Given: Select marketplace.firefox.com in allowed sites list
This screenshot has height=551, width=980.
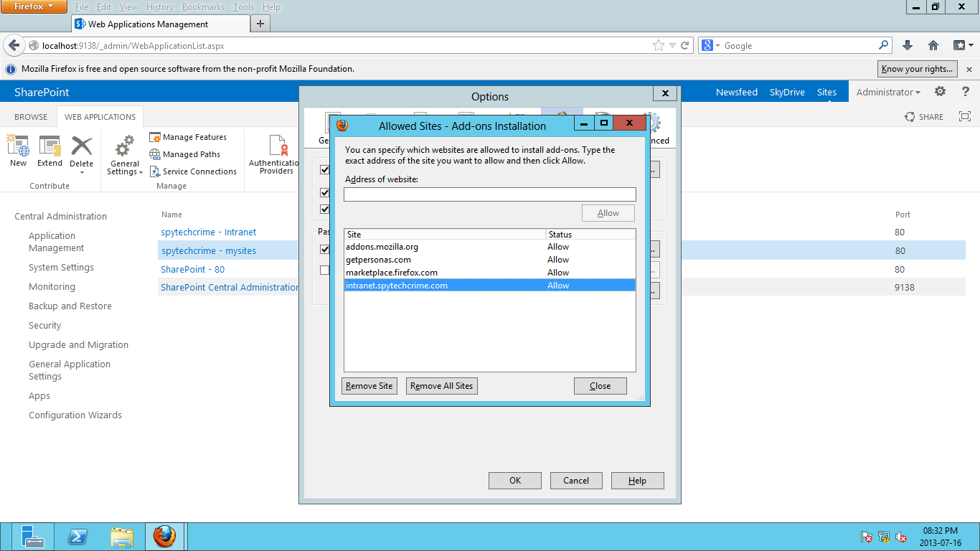Looking at the screenshot, I should click(490, 273).
